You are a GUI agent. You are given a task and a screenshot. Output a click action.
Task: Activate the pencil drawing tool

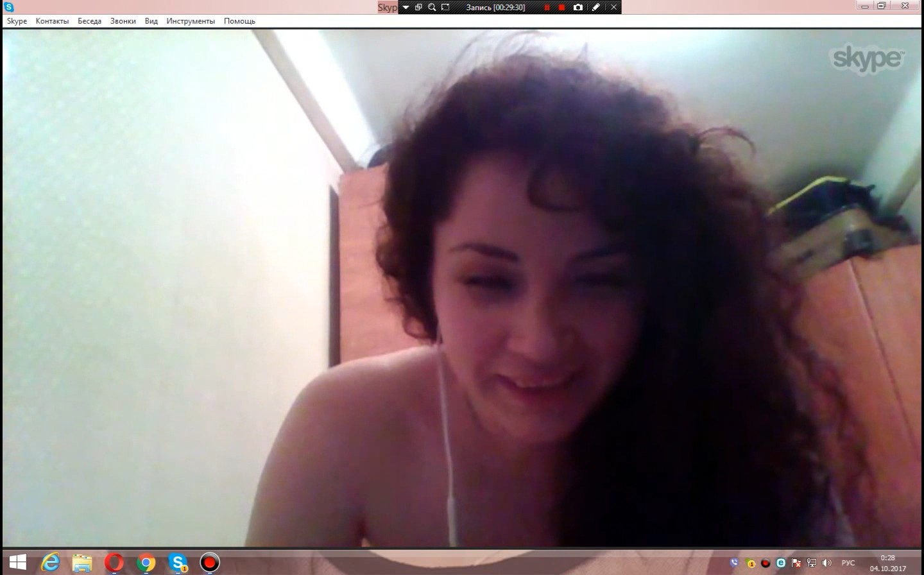596,8
